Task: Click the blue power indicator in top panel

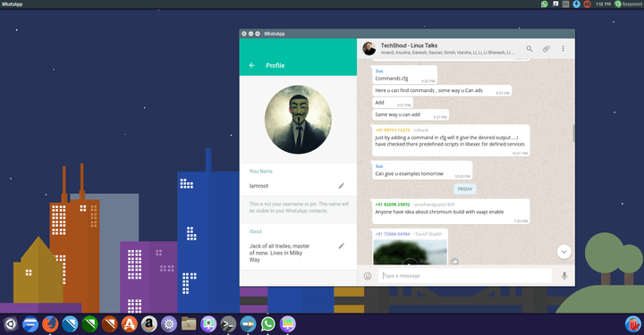Action: pyautogui.click(x=577, y=4)
